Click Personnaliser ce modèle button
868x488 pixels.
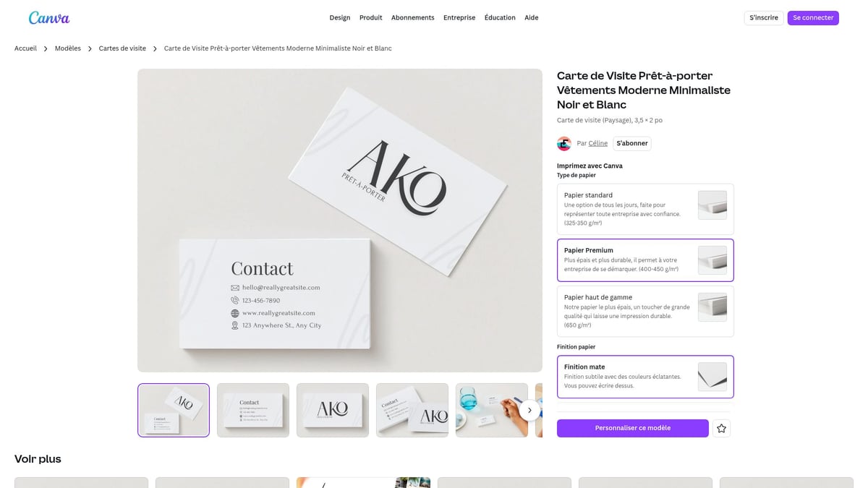coord(632,428)
